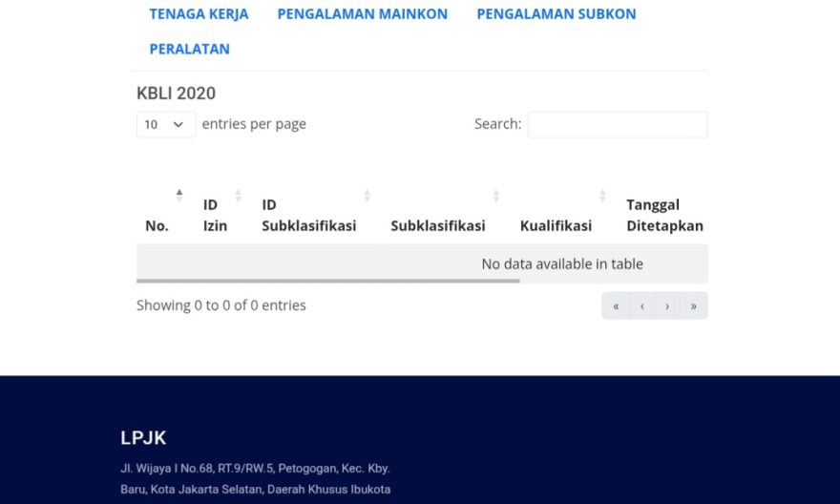Select the PENGALAMAN SUBKON tab
Screen dimensions: 840x504
[x=556, y=14]
